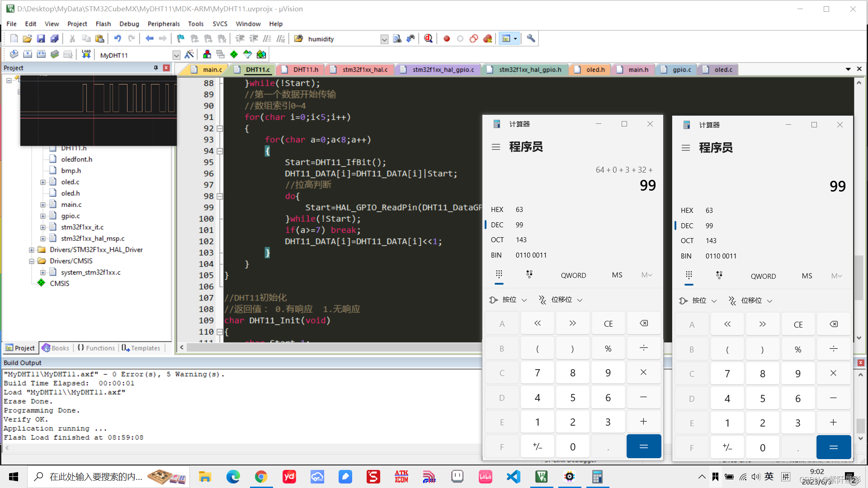Switch to full keypad in right calculator
Viewport: 868px width, 488px height.
click(x=689, y=275)
